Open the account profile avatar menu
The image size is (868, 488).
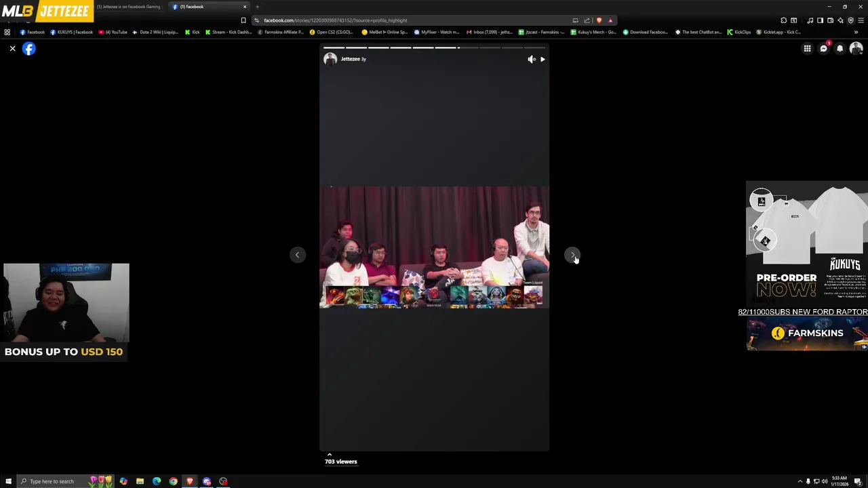point(856,49)
